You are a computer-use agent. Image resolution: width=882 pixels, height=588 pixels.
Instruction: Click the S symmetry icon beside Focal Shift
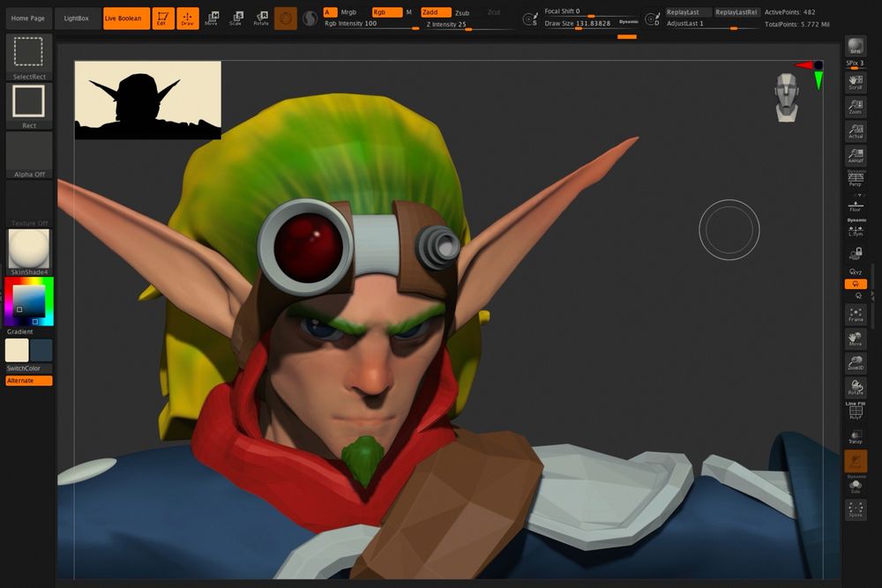click(530, 19)
